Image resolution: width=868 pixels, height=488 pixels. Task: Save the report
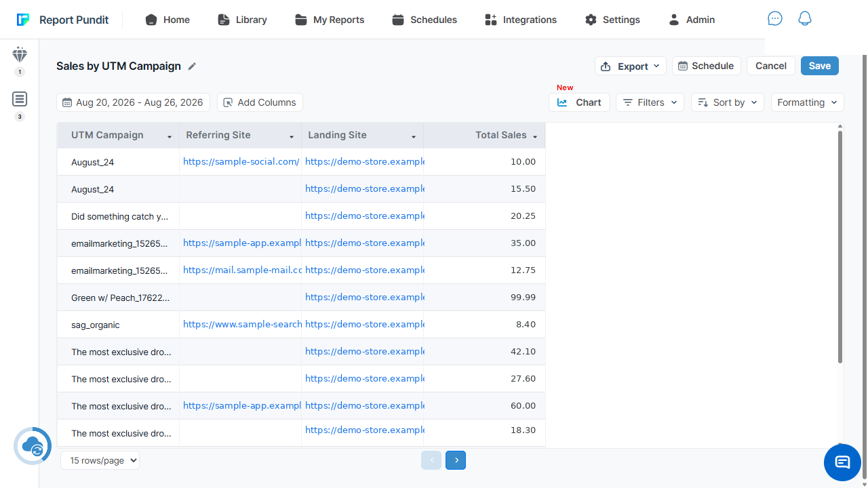820,66
